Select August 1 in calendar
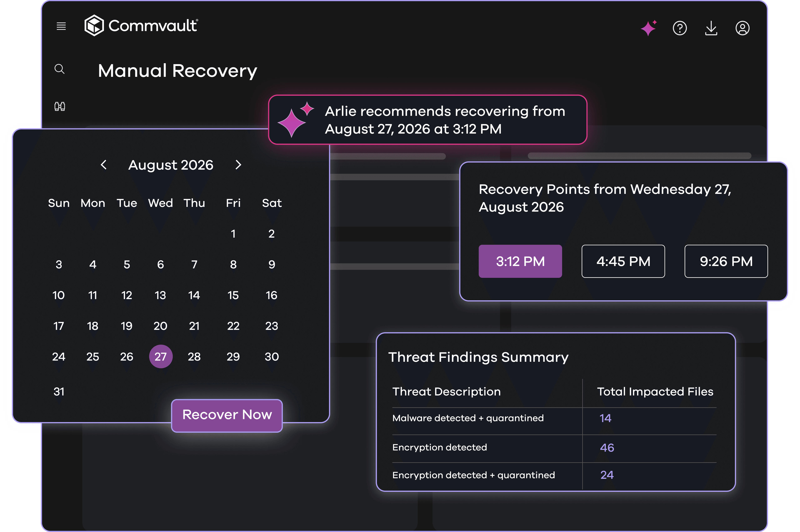This screenshot has height=532, width=800. coord(233,234)
